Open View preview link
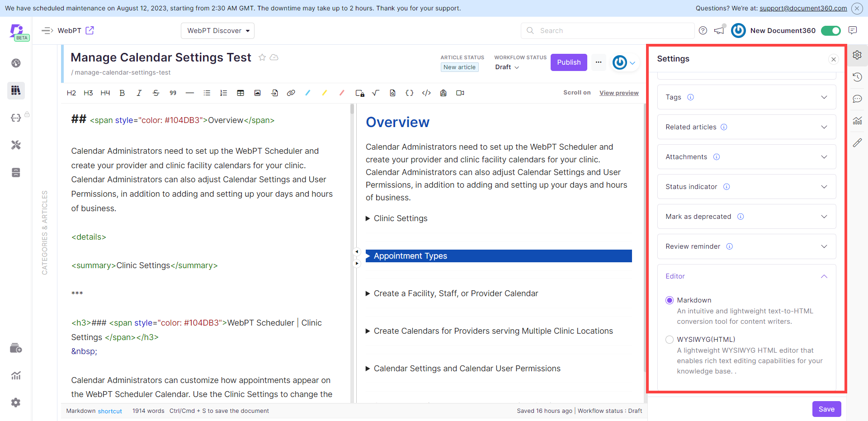The height and width of the screenshot is (421, 868). coord(619,93)
